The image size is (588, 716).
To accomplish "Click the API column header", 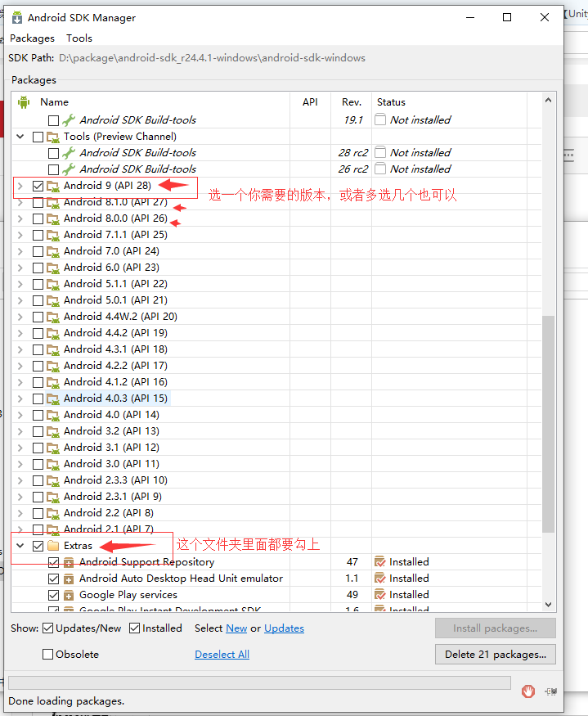I will pyautogui.click(x=310, y=101).
